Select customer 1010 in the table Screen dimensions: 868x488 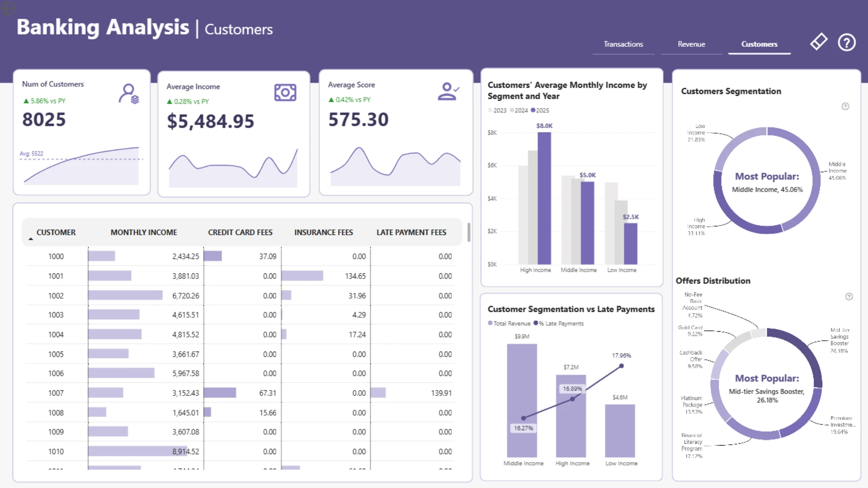(56, 452)
